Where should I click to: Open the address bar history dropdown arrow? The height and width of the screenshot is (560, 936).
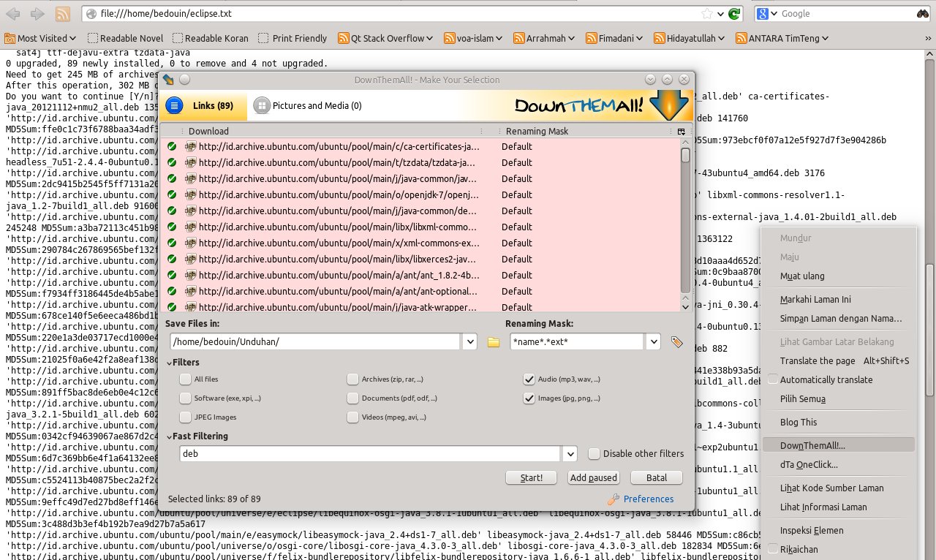pyautogui.click(x=721, y=14)
